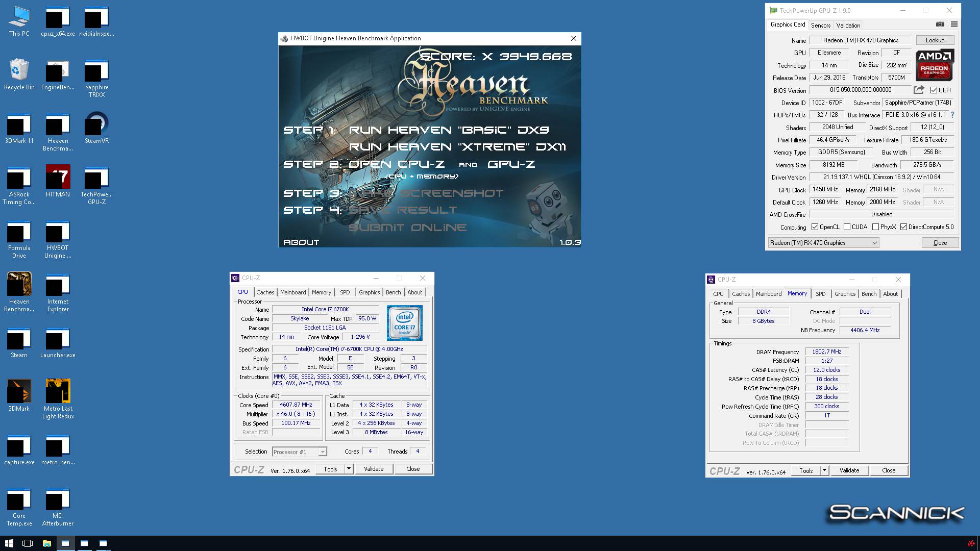Toggle OpenCL checkbox in GPU-Z
Screen dimensions: 980x551
(x=815, y=227)
